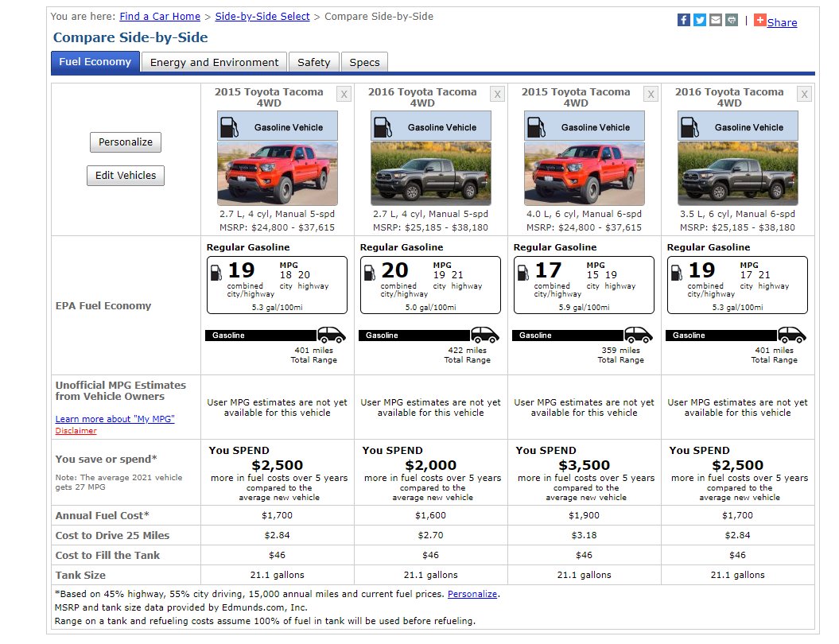Viewport: 839px width, 644px height.
Task: Email this page envelope icon
Action: 716,21
